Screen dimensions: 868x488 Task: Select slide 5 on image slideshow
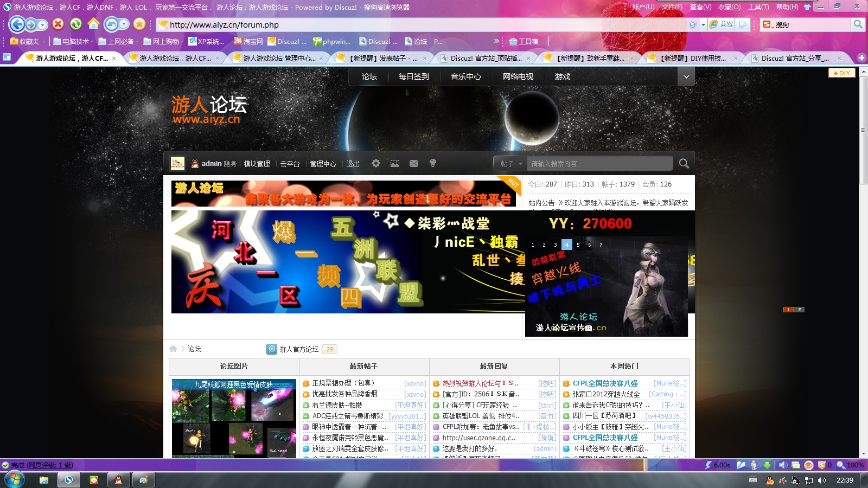pyautogui.click(x=578, y=245)
